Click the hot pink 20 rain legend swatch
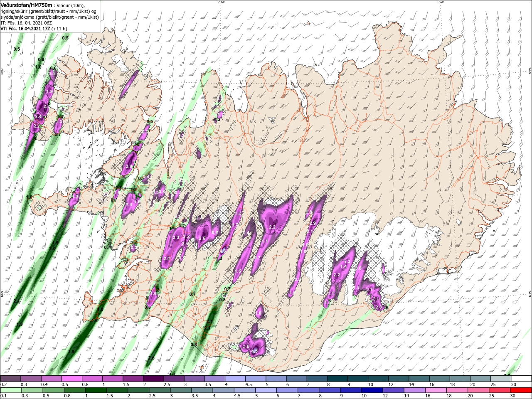The width and height of the screenshot is (532, 399). coord(478,390)
